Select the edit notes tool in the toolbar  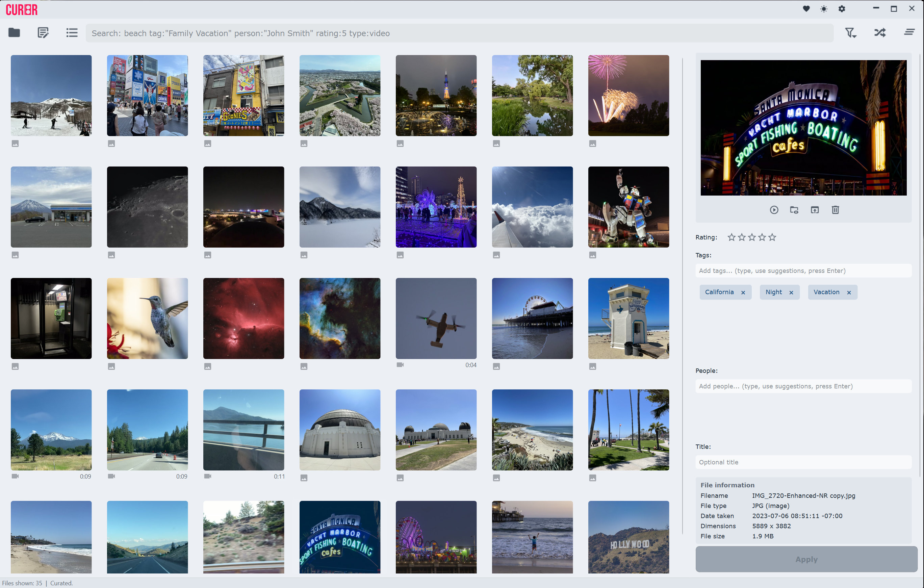(x=43, y=33)
